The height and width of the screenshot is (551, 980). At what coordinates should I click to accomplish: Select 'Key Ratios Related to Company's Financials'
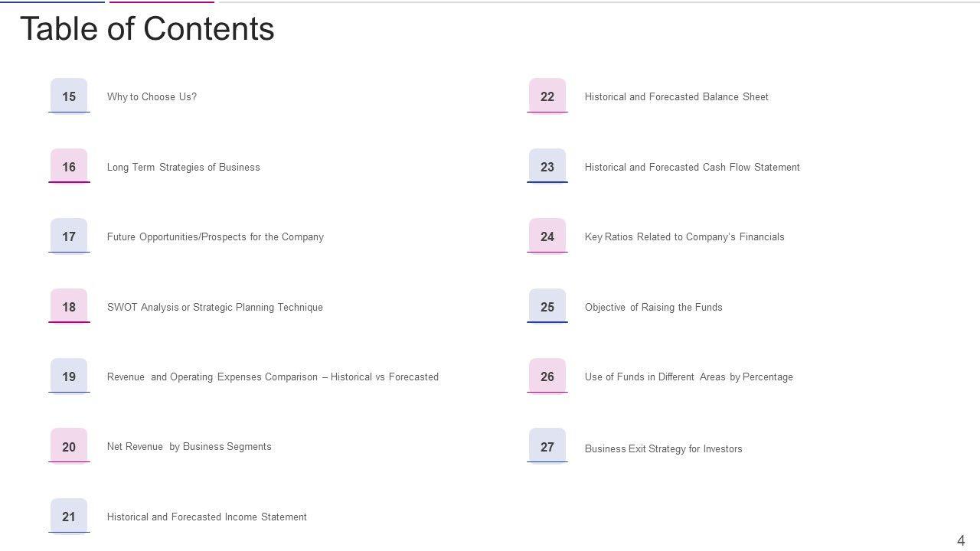(x=684, y=237)
